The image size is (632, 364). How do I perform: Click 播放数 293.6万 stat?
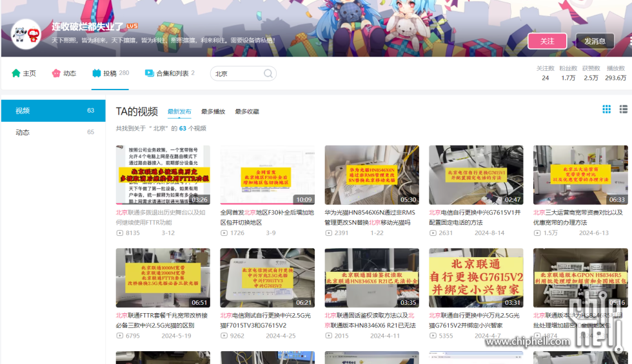point(615,73)
